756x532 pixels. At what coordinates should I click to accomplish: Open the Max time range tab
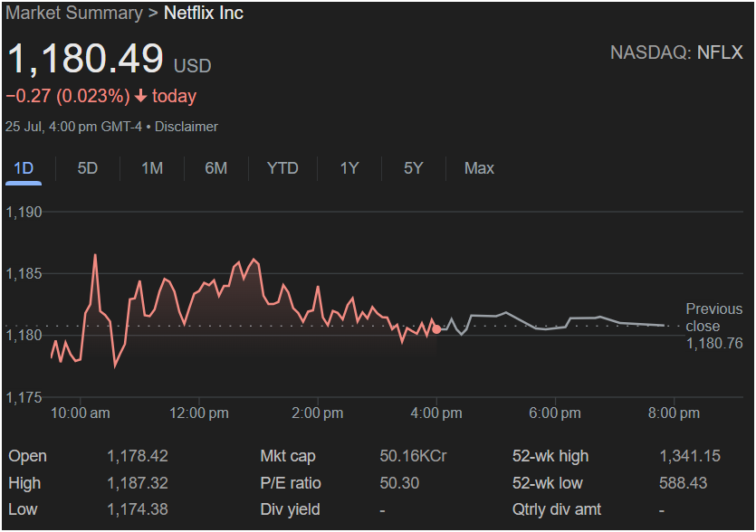pos(479,168)
